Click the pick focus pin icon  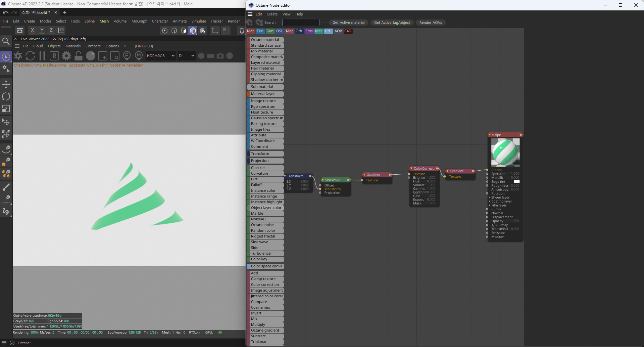pos(127,56)
